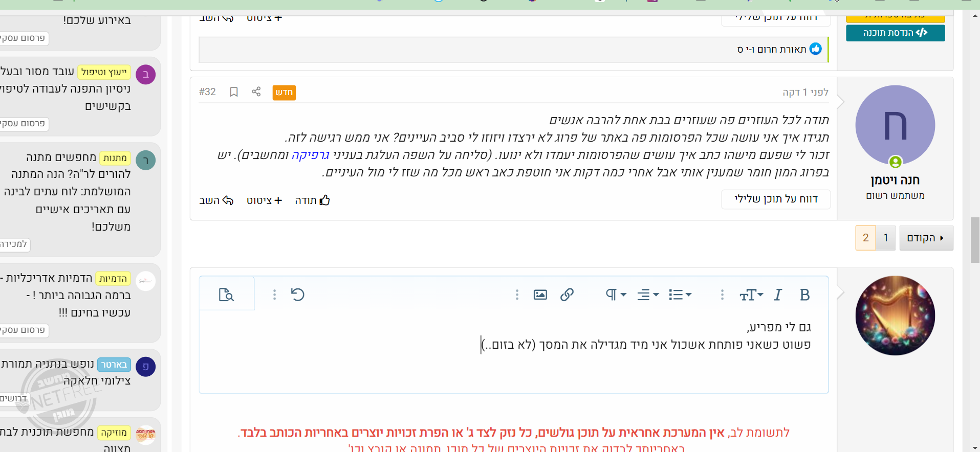Open the username link חנה ויטמן
The height and width of the screenshot is (452, 980).
[x=895, y=180]
